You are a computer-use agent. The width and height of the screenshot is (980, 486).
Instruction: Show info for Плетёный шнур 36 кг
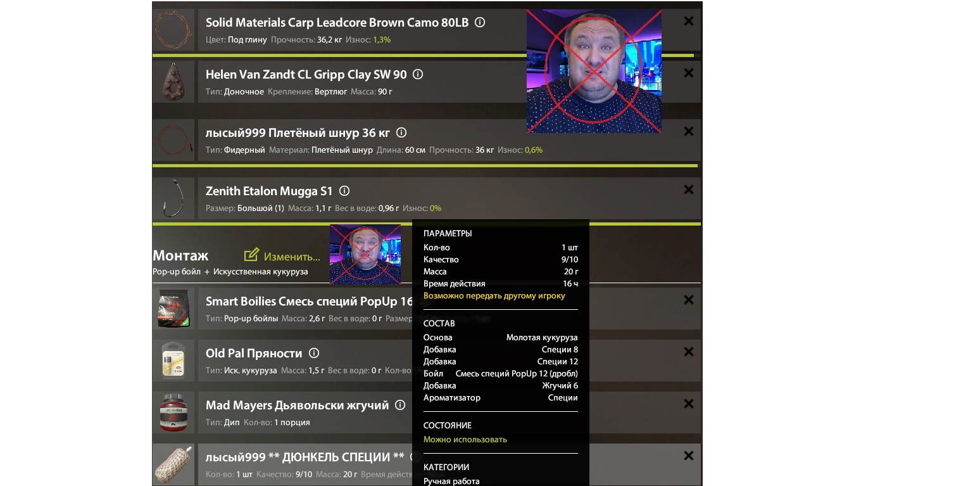pos(401,132)
